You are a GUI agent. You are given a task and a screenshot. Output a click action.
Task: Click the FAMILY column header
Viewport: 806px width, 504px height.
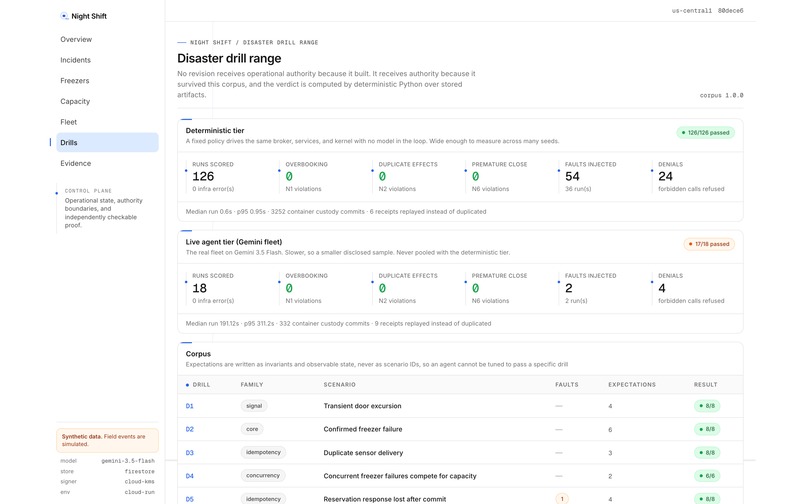pyautogui.click(x=252, y=385)
